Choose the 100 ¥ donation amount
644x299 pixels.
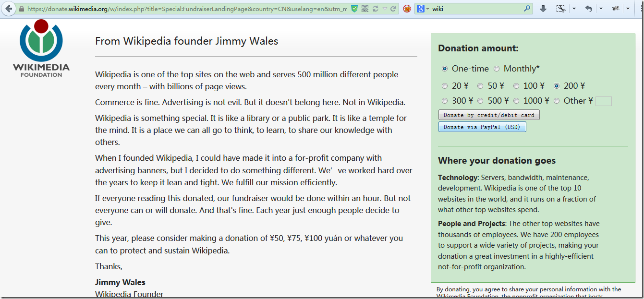pos(516,86)
